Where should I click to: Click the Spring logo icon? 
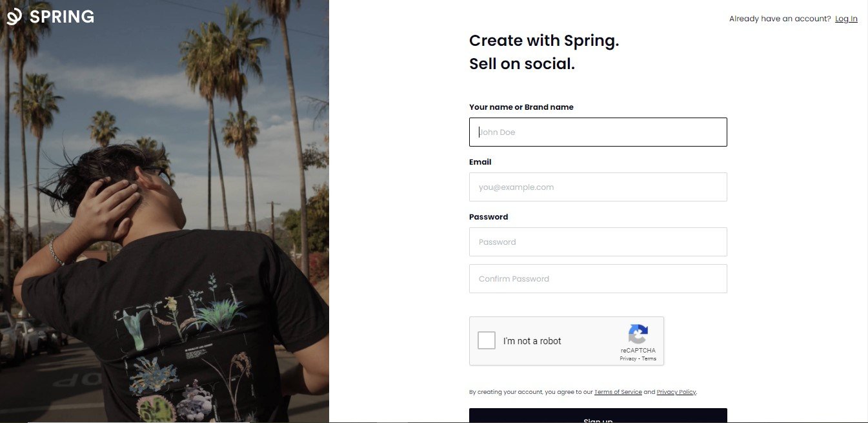[x=13, y=16]
